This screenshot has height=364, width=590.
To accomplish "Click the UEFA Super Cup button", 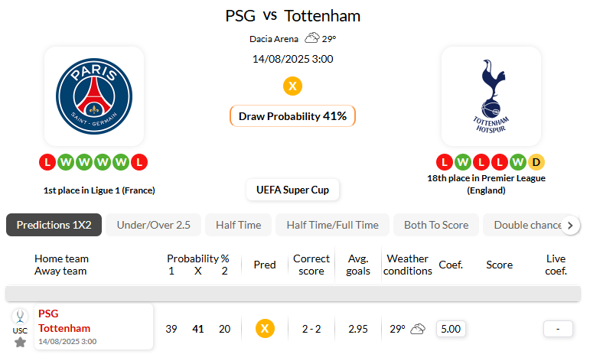I will (x=293, y=190).
